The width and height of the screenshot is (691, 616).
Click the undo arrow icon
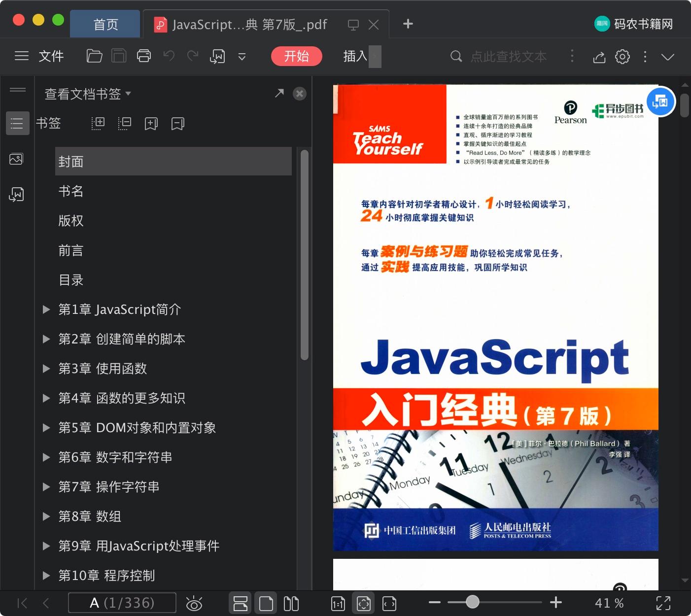(x=169, y=56)
